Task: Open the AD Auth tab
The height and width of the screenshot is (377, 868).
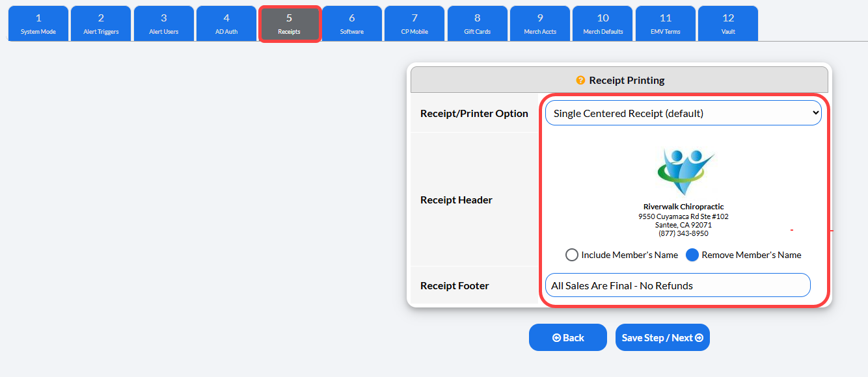Action: [226, 23]
